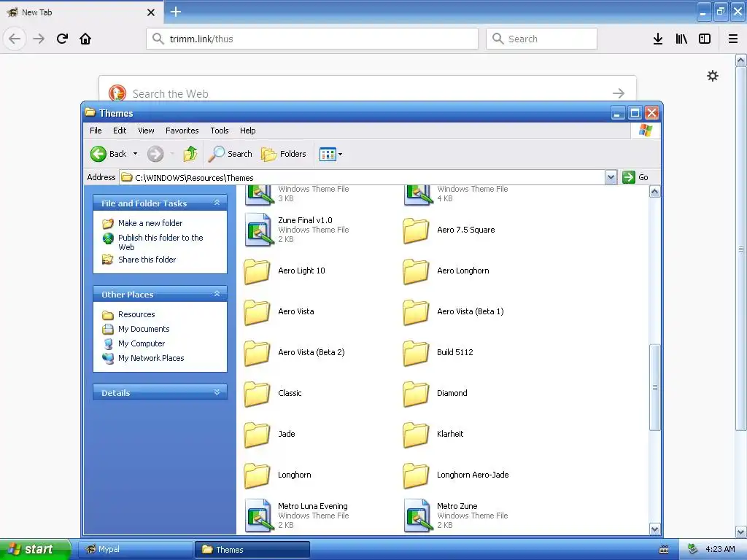
Task: Click the Themes window scrollbar down arrow
Action: coord(654,529)
